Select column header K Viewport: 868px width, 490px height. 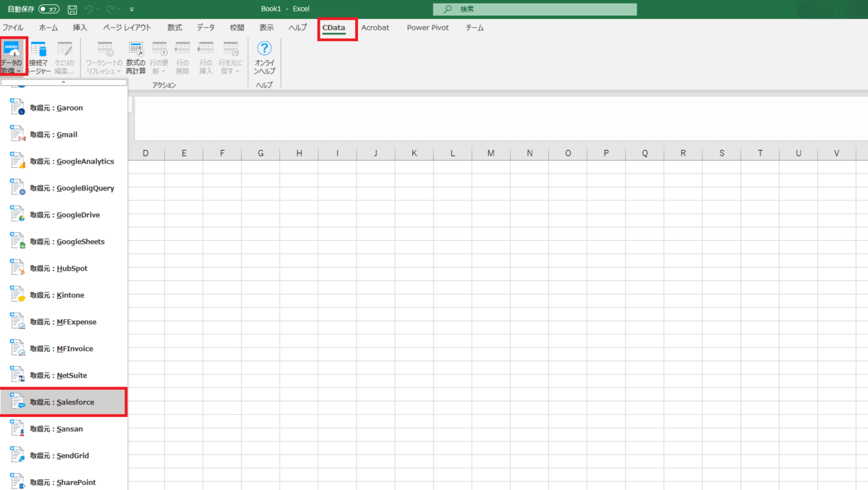pos(414,153)
